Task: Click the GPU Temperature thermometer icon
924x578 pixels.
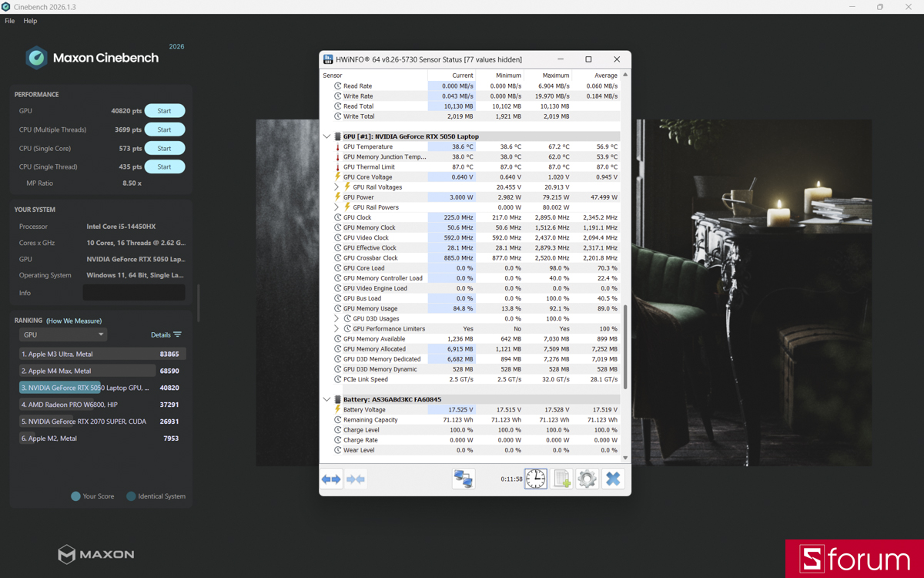Action: coord(337,146)
